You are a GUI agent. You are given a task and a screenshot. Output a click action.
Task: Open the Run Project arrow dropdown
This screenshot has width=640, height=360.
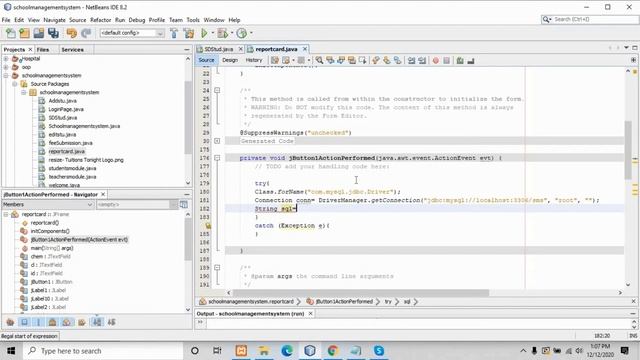point(212,33)
